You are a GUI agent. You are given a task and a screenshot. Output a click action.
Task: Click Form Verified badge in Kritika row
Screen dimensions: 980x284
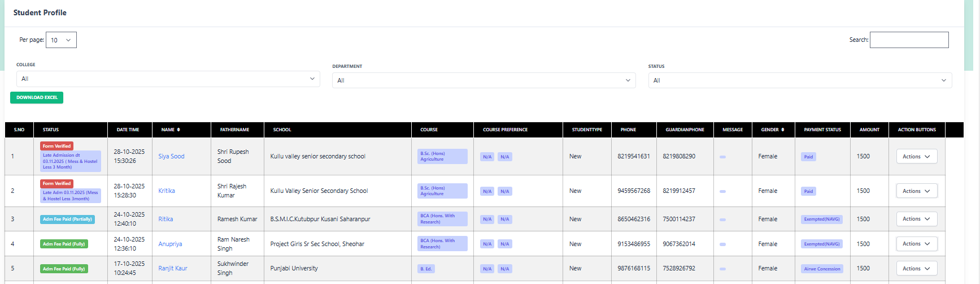coord(56,183)
